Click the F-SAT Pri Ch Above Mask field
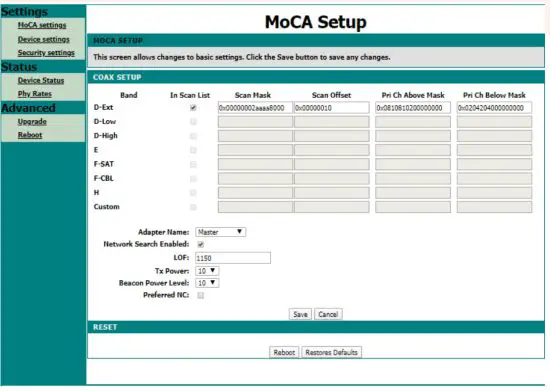 [x=413, y=164]
